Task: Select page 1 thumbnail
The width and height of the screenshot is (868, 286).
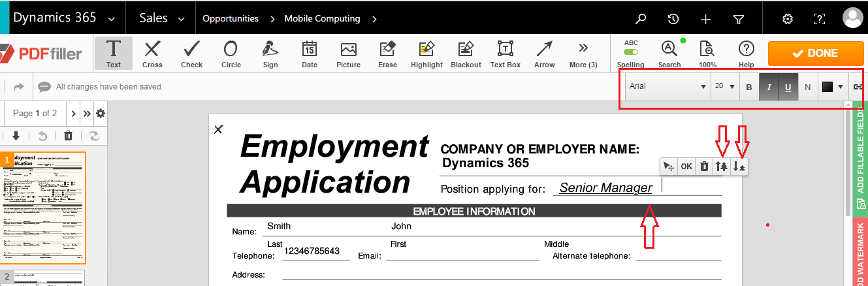Action: 42,207
